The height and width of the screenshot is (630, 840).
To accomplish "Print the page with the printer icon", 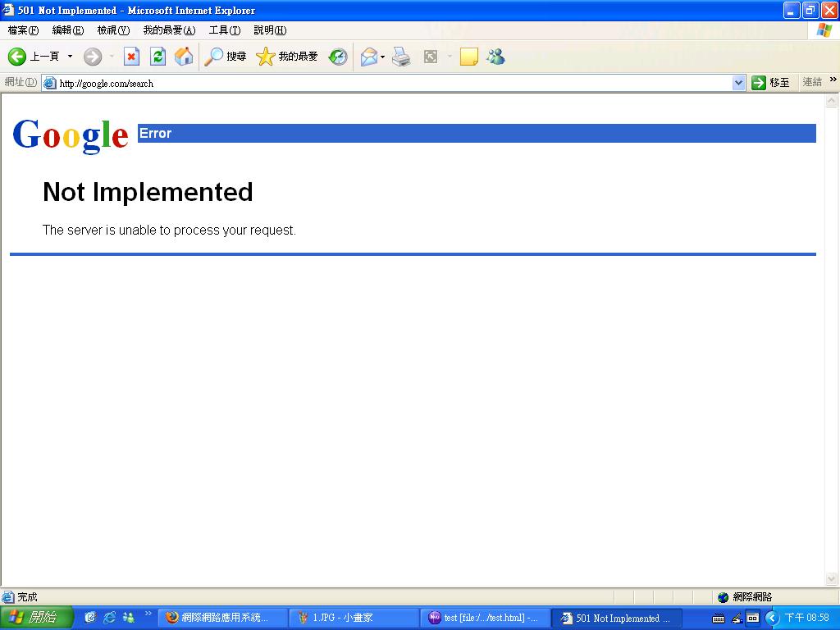I will pyautogui.click(x=400, y=57).
